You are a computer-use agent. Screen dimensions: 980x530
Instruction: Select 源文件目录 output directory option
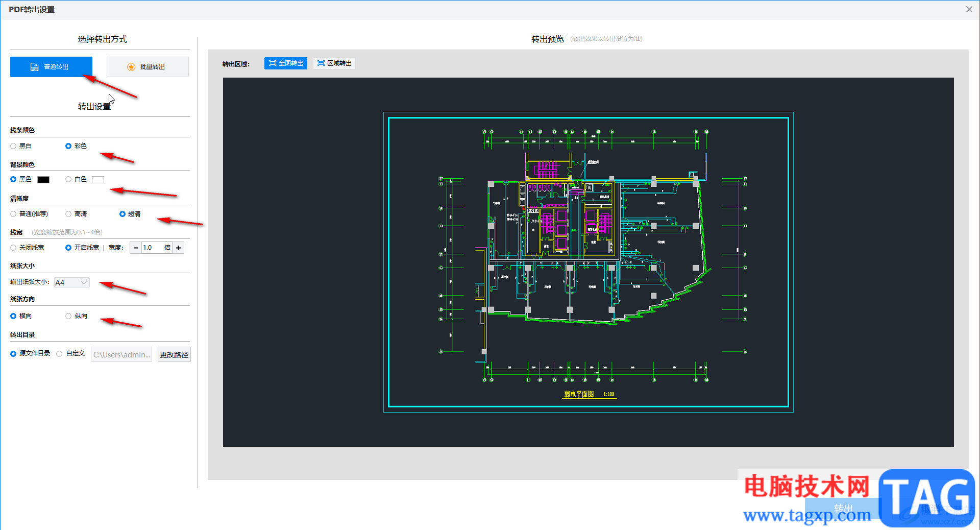(x=13, y=354)
